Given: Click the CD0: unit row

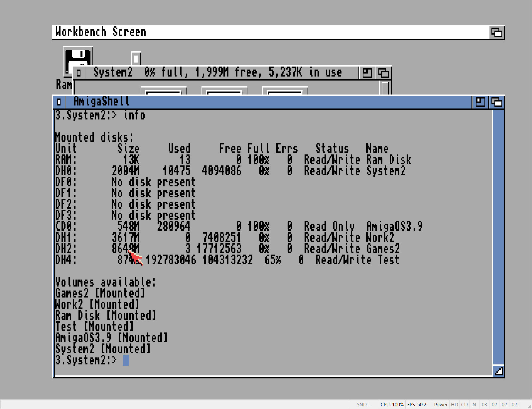Looking at the screenshot, I should coord(239,226).
